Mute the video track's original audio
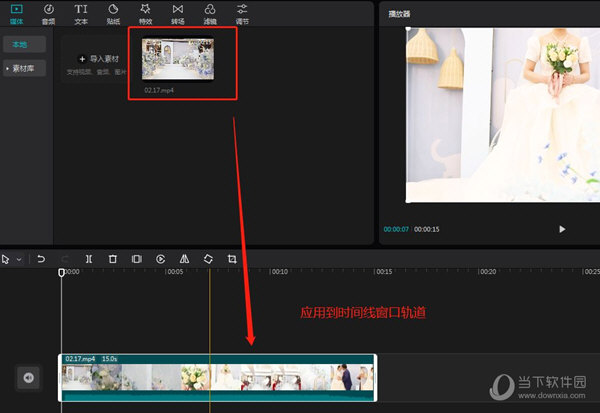600x413 pixels. pyautogui.click(x=29, y=377)
